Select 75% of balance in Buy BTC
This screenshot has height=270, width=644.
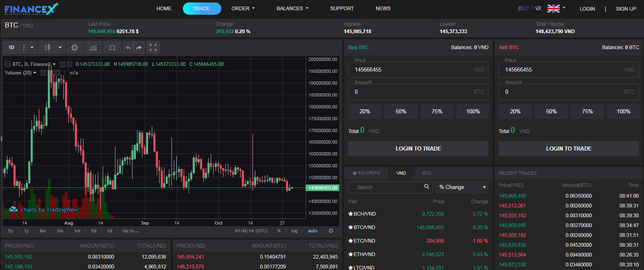pyautogui.click(x=437, y=111)
